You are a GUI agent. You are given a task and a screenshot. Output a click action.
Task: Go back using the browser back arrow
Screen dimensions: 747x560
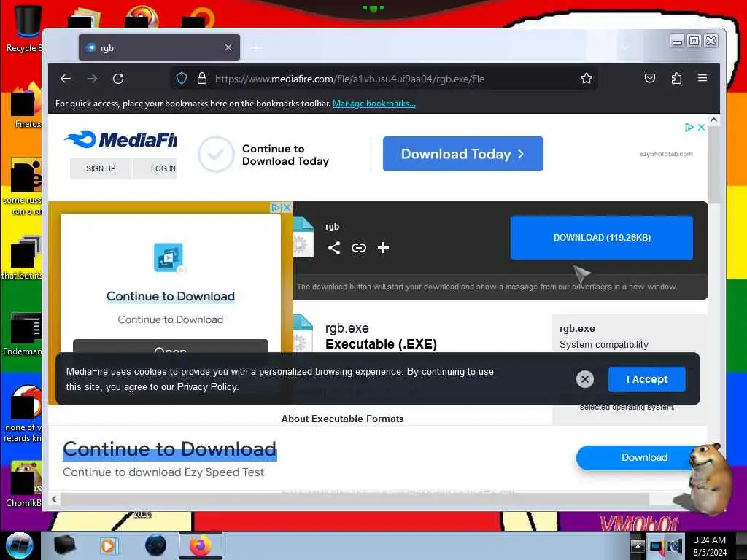click(x=66, y=79)
